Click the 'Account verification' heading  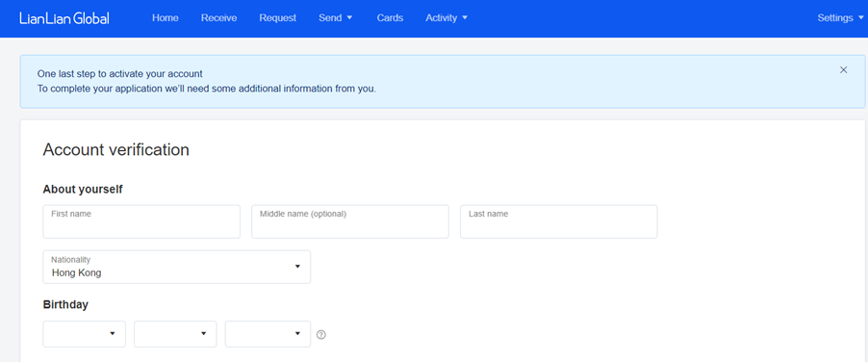click(x=115, y=150)
